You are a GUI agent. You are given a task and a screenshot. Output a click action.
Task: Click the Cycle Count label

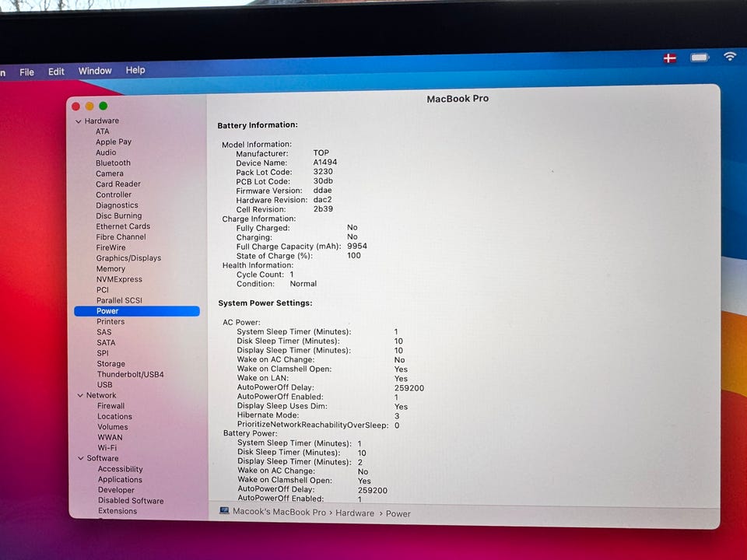coord(260,275)
